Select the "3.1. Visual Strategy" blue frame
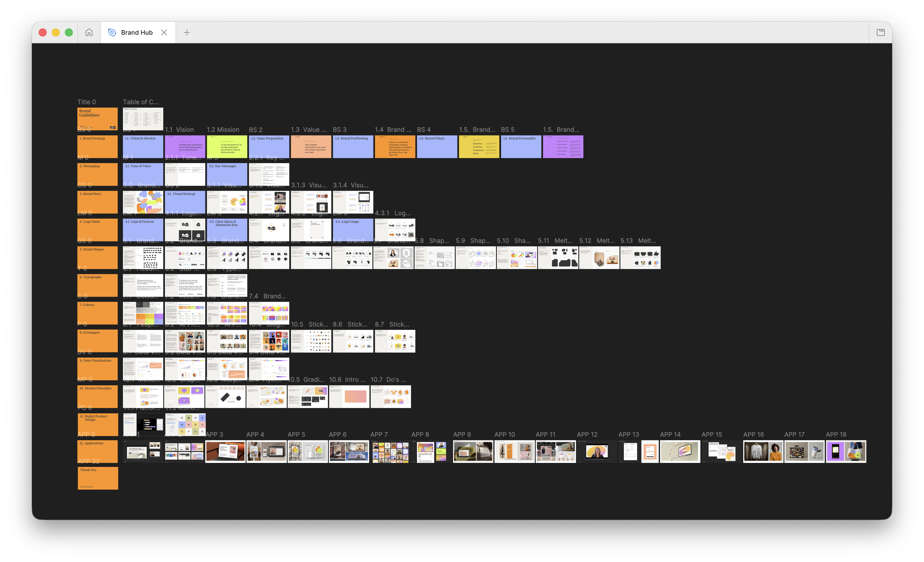 tap(185, 202)
